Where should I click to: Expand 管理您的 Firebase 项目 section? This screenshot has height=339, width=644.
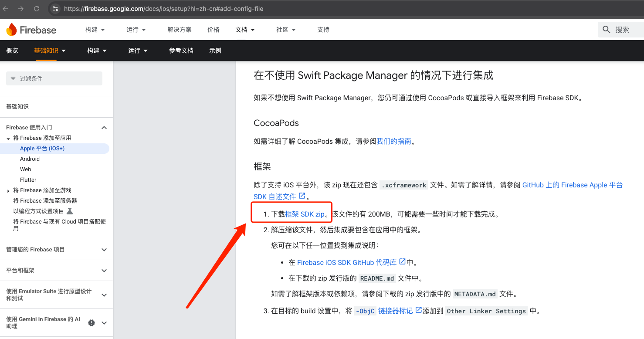pos(104,250)
